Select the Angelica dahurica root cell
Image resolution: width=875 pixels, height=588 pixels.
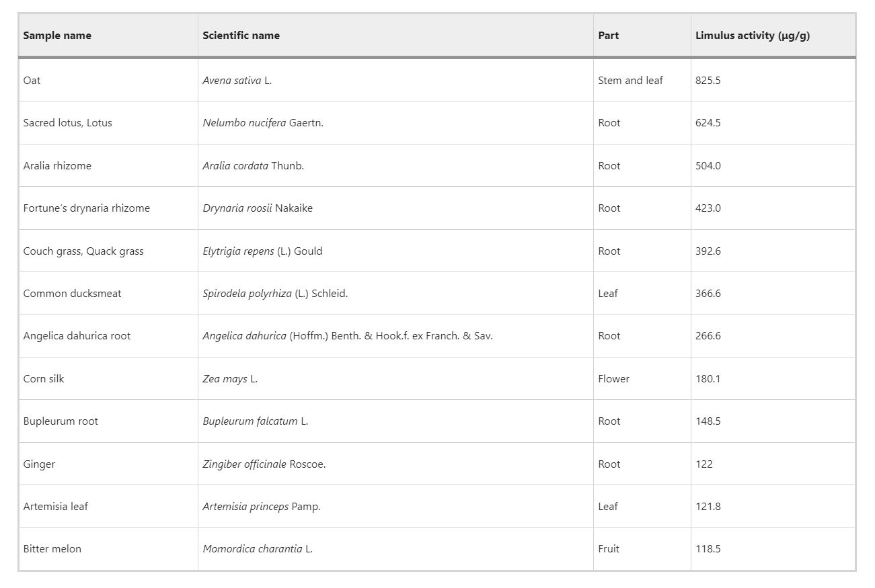77,336
